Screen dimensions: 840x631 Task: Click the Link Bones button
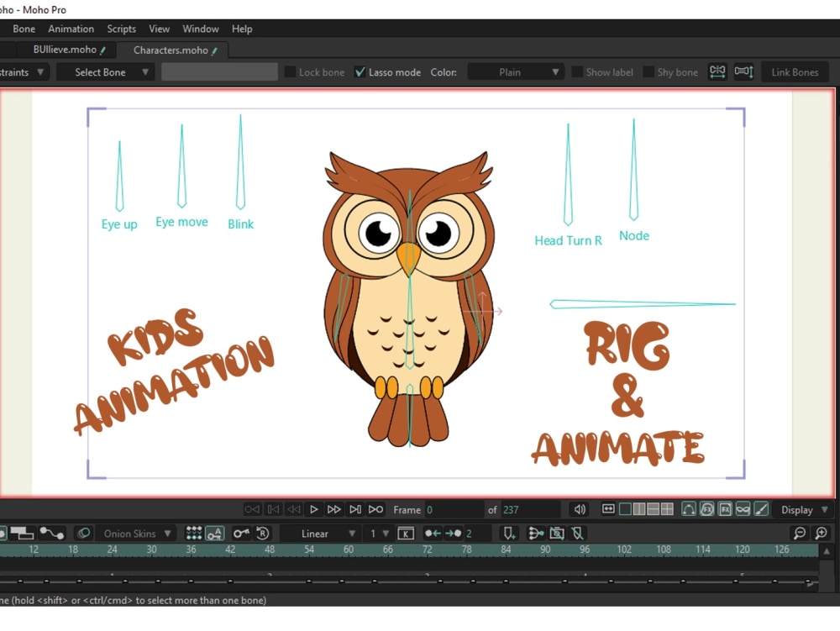point(795,71)
